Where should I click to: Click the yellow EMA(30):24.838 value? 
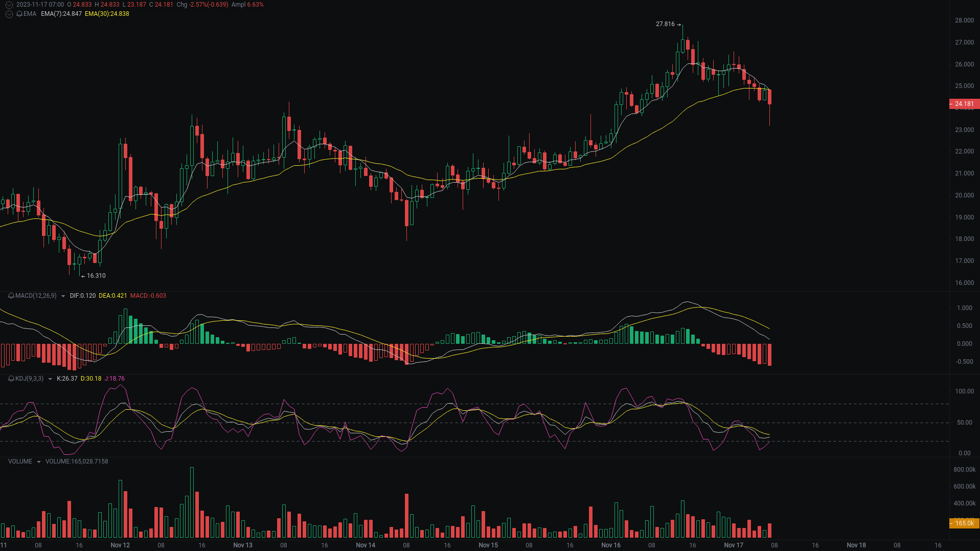click(107, 14)
